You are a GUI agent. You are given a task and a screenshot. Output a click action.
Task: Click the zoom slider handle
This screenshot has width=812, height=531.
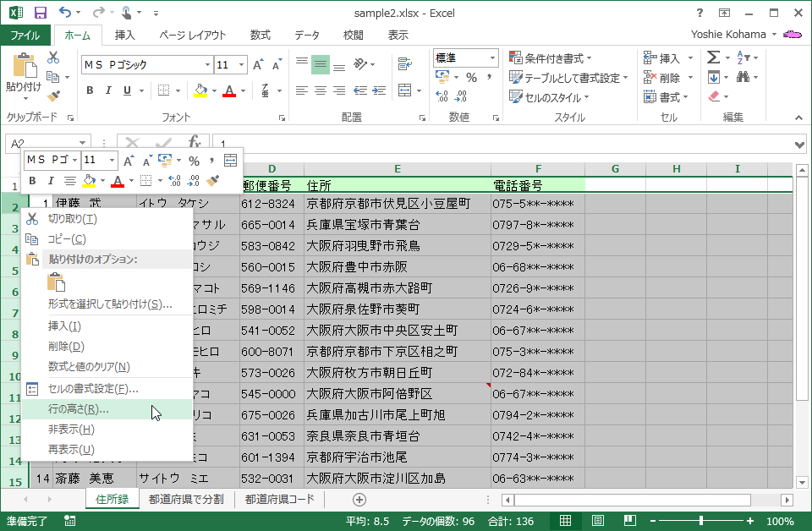click(x=700, y=521)
